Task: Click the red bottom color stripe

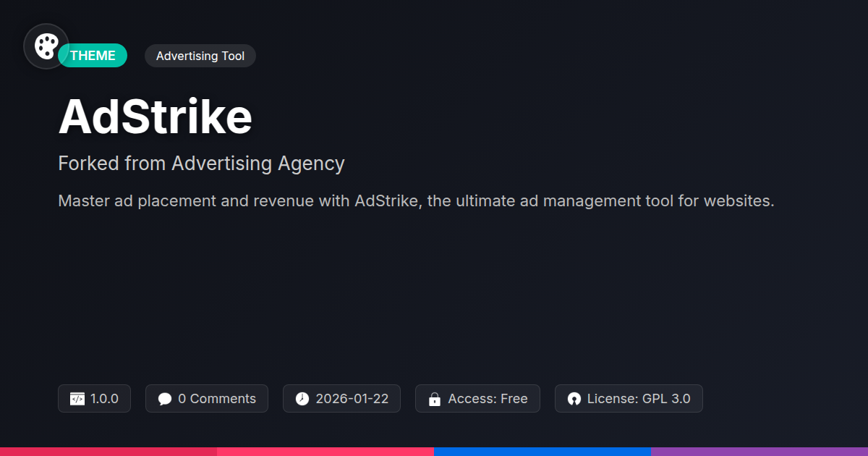Action: point(109,452)
